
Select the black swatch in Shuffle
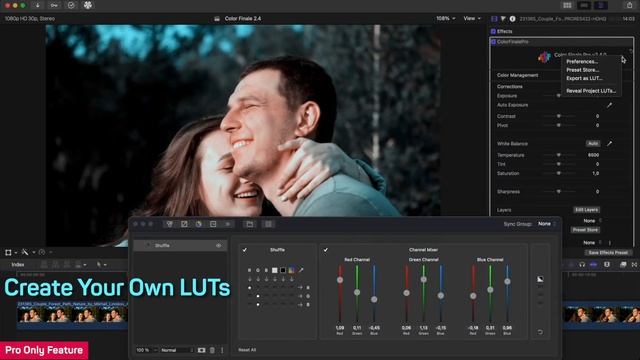pyautogui.click(x=283, y=270)
